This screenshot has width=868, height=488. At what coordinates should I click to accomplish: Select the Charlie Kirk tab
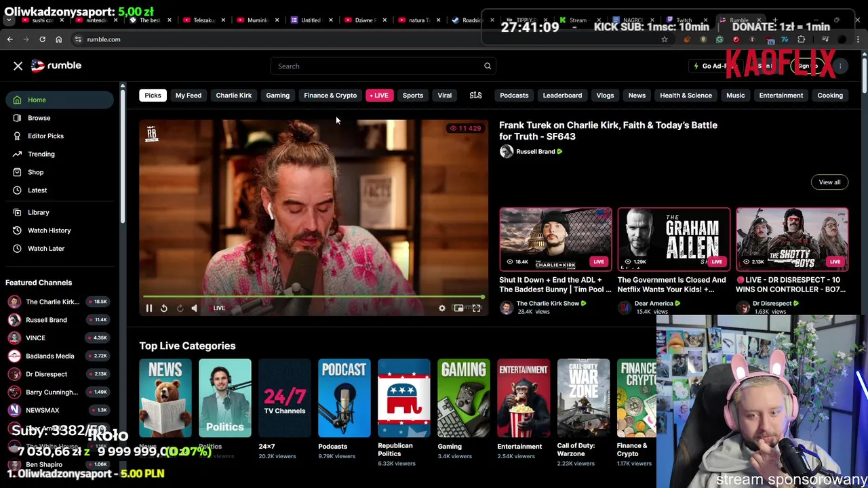(233, 95)
